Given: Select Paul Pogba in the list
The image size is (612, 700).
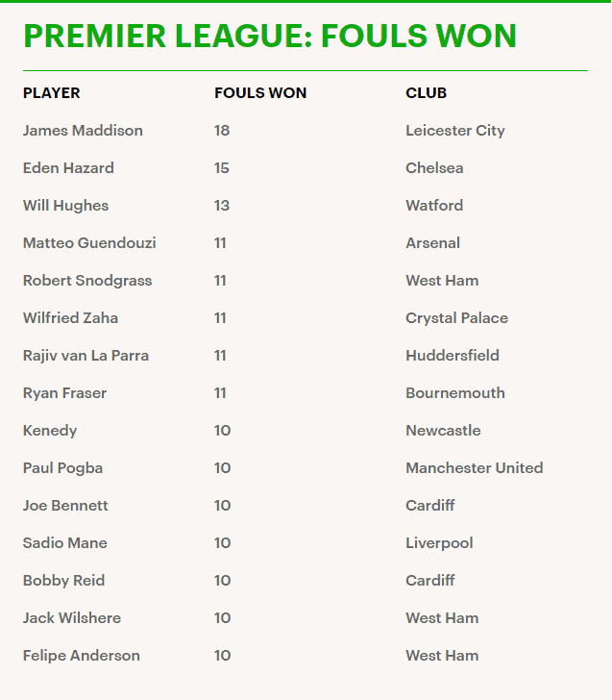Looking at the screenshot, I should (x=62, y=468).
